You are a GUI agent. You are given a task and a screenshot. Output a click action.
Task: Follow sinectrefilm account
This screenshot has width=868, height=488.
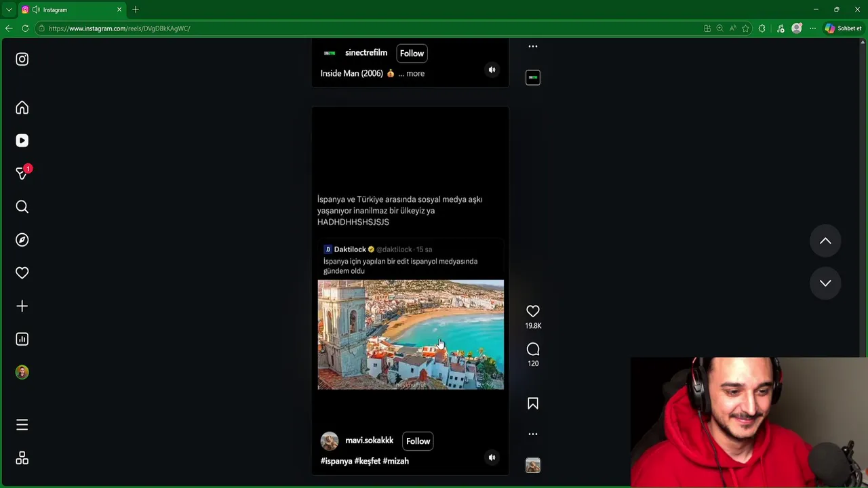412,54
